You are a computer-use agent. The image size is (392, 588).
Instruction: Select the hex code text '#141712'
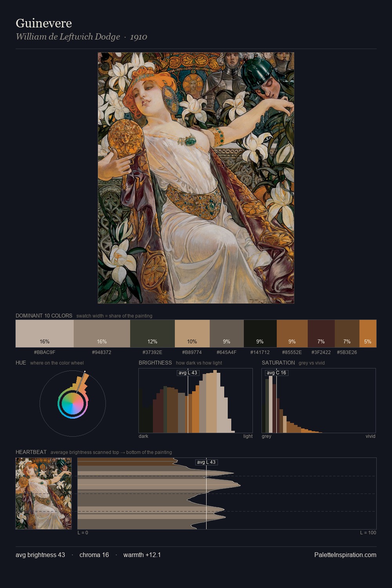(x=260, y=352)
